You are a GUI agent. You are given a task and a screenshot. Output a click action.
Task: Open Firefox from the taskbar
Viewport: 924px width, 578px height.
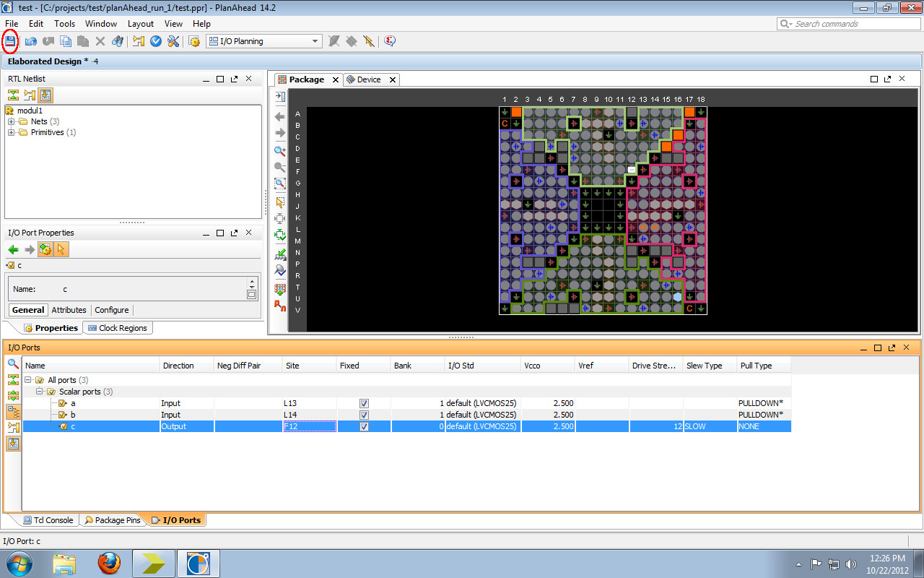[x=109, y=563]
